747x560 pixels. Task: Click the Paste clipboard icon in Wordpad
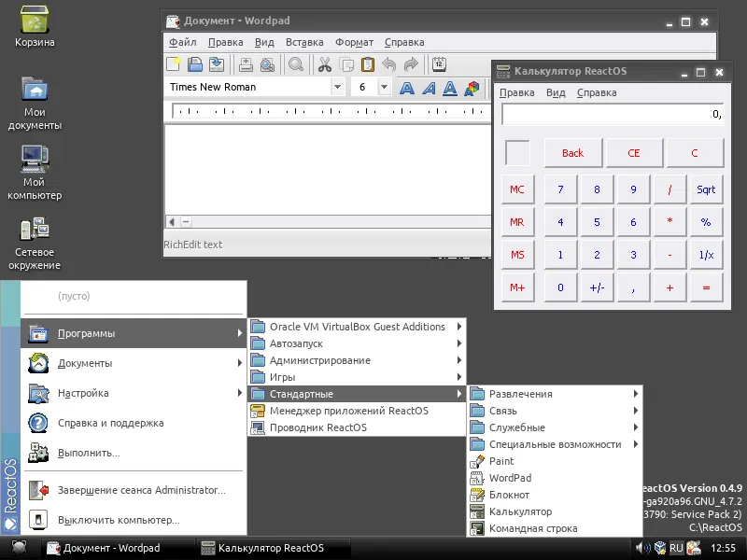368,63
